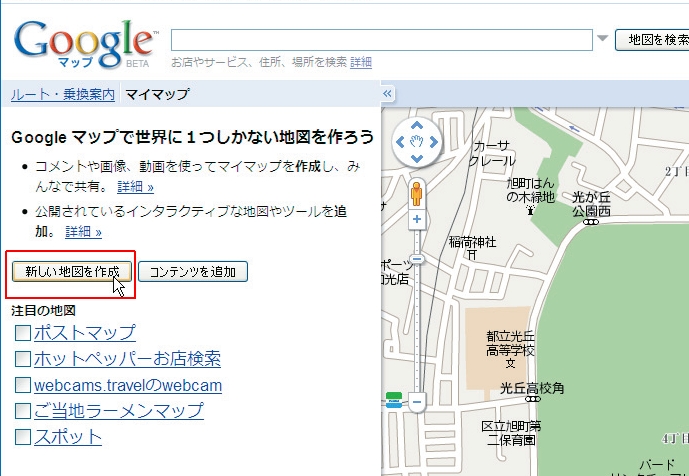This screenshot has height=476, width=689.
Task: Select the Street View pegman icon
Action: pyautogui.click(x=417, y=194)
